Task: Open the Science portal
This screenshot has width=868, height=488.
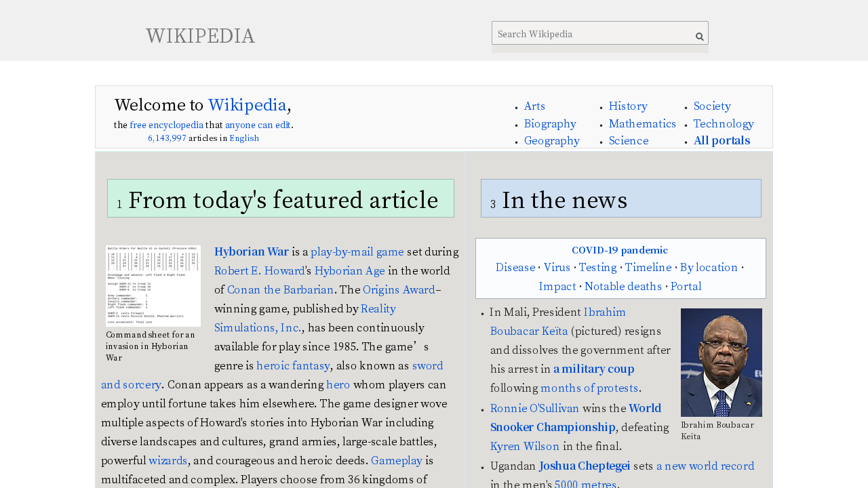Action: pos(629,140)
